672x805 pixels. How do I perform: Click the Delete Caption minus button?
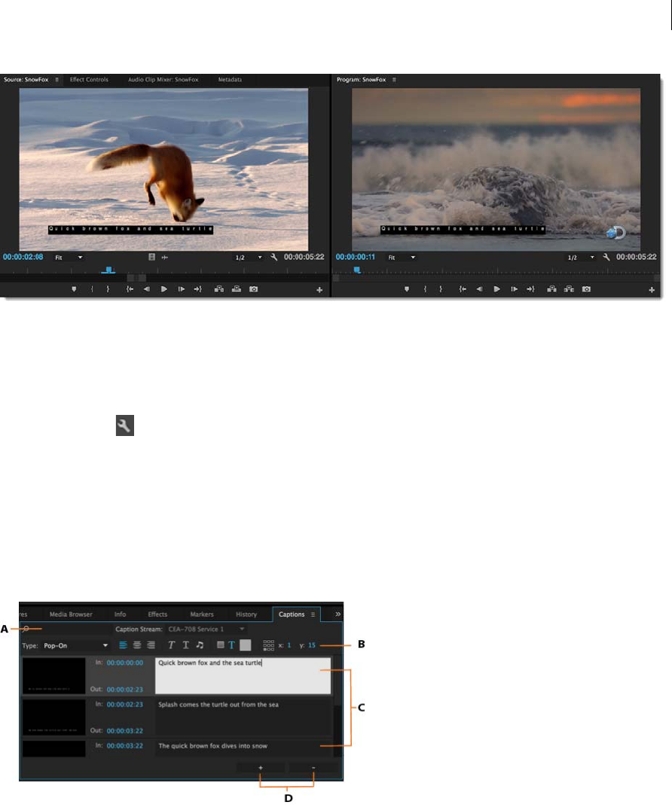[x=313, y=768]
